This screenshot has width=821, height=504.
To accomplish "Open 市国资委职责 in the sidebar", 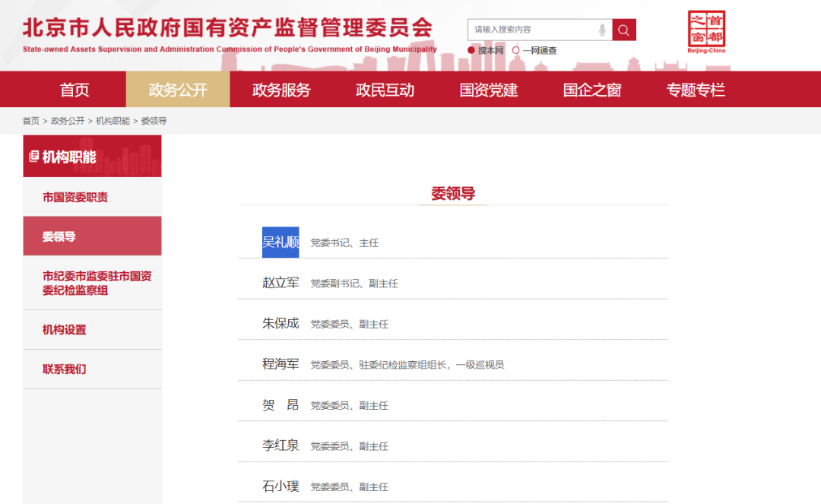I will click(92, 197).
